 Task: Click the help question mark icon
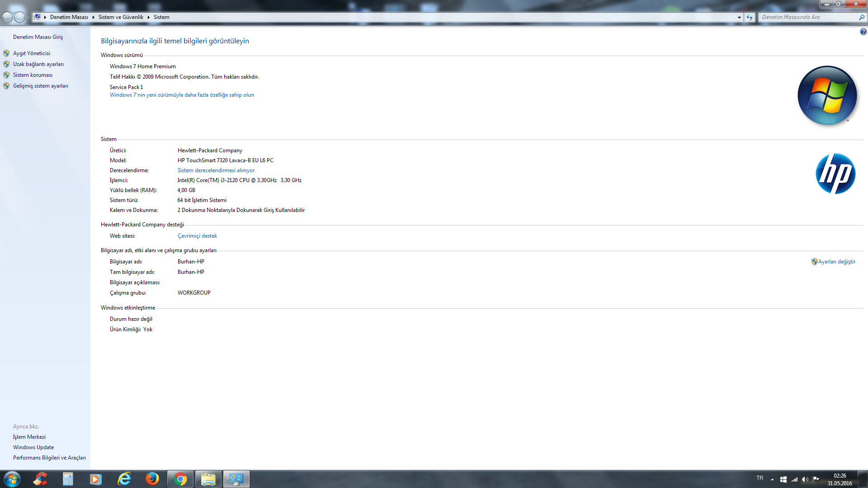click(x=863, y=32)
